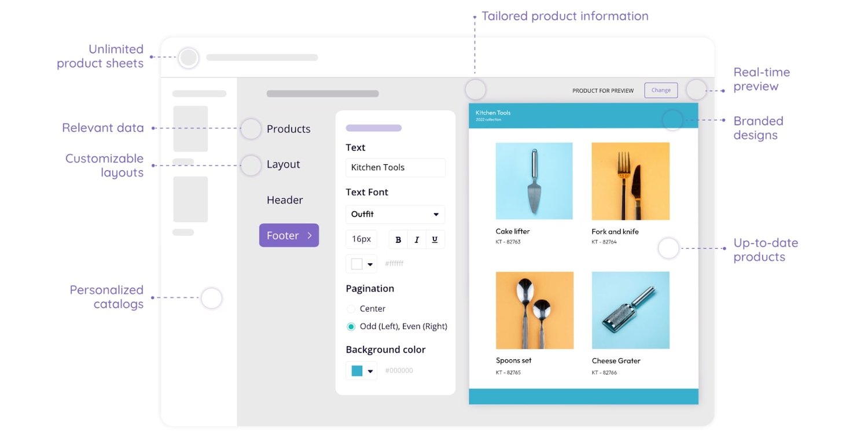The image size is (868, 446).
Task: Select the Center pagination option
Action: coord(351,308)
